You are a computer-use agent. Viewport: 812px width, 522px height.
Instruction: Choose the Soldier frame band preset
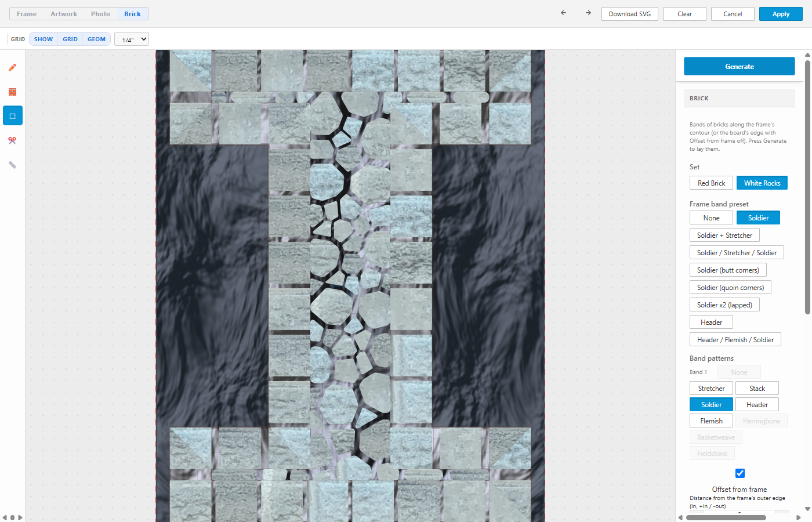tap(758, 217)
